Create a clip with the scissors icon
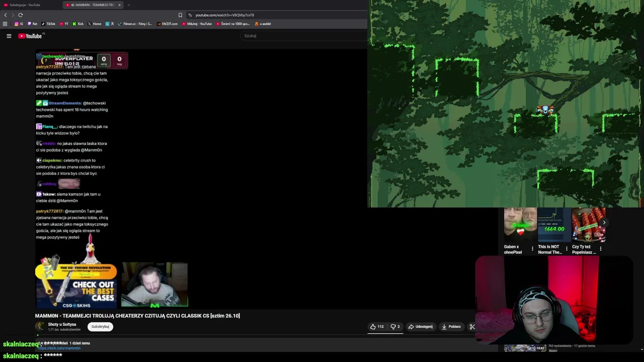 (x=472, y=327)
